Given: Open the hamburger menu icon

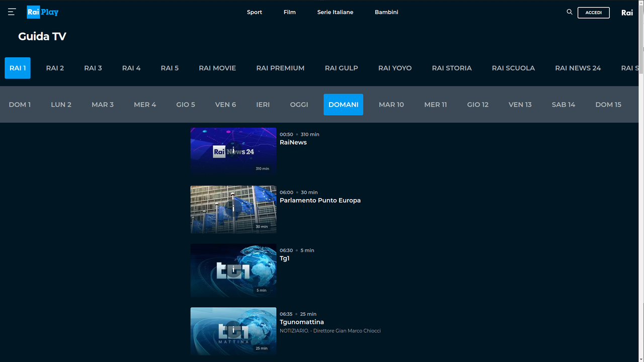Looking at the screenshot, I should (12, 12).
